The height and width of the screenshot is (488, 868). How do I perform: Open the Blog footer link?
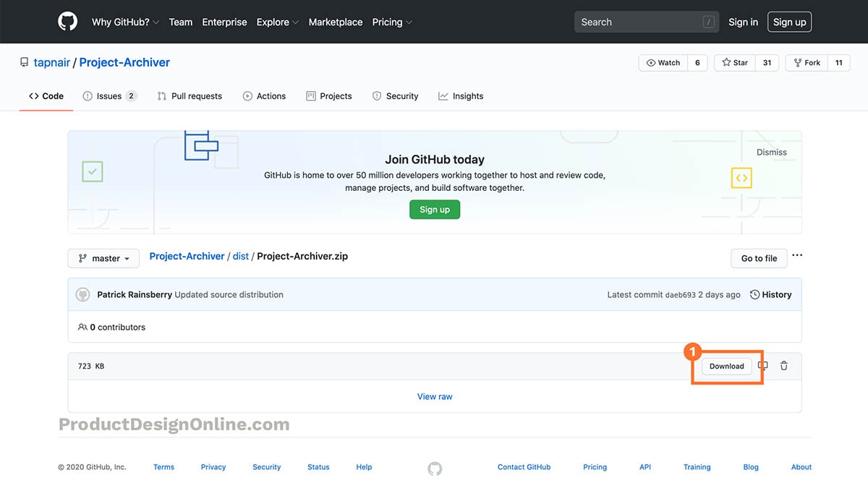[x=751, y=467]
